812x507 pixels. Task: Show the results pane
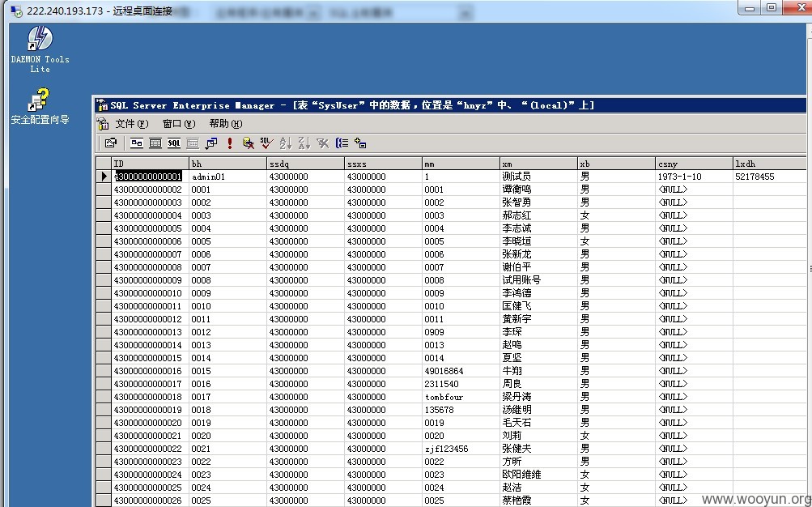tap(193, 143)
